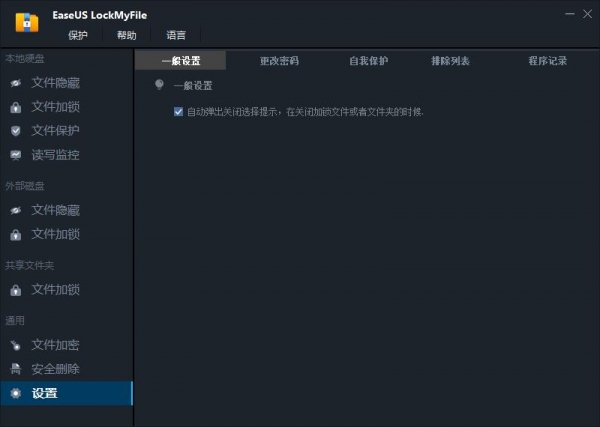Click the 一般设置 section heading text
Viewport: 600px width, 427px height.
click(x=193, y=86)
